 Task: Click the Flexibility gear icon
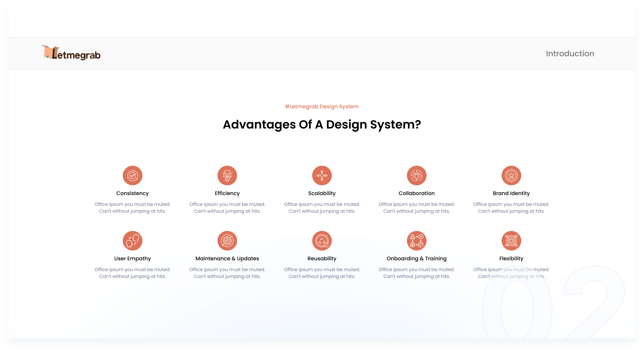511,241
